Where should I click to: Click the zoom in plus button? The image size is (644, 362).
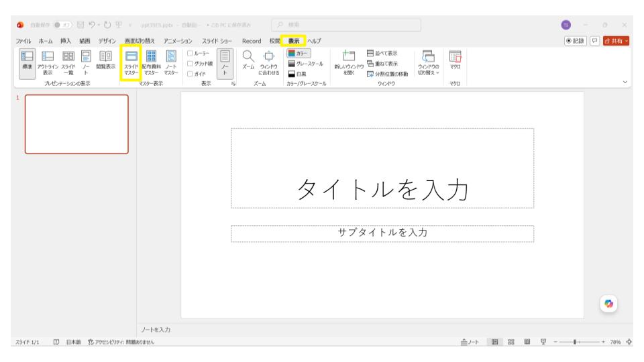603,342
